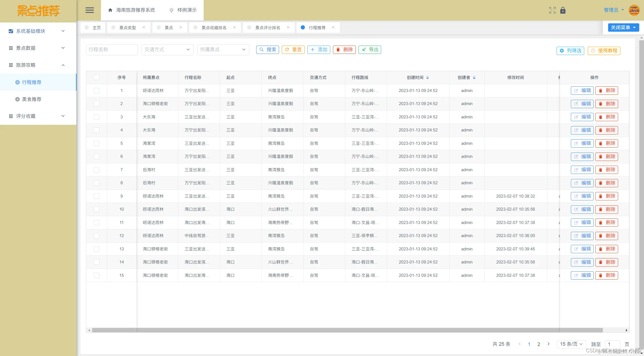Image resolution: width=644 pixels, height=356 pixels.
Task: Click the 导出 export button
Action: click(x=370, y=49)
